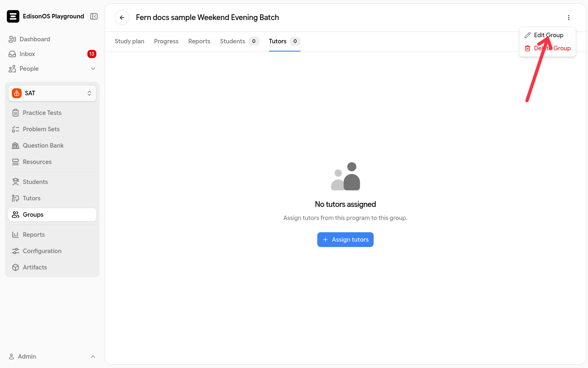Switch to the Students tab
This screenshot has height=368, width=588.
[240, 41]
